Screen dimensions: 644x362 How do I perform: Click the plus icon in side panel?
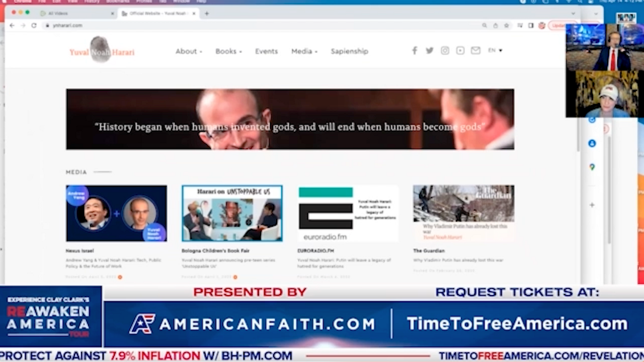[x=592, y=205]
